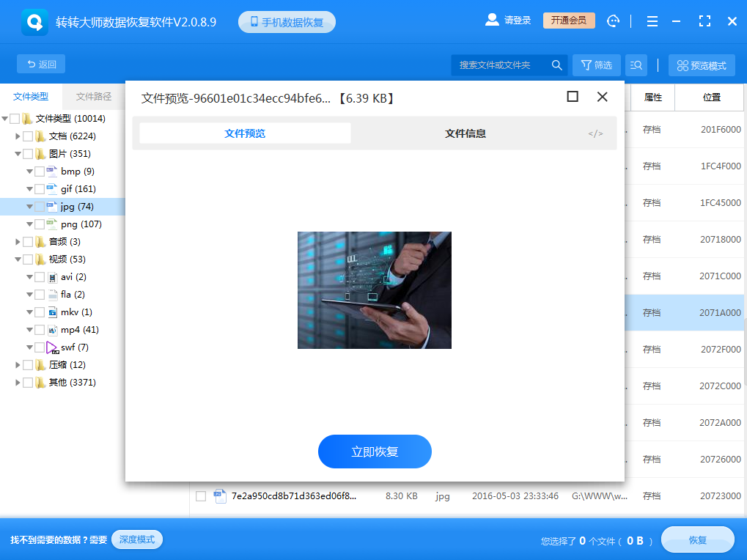
Task: Enable 深度模式 at the bottom left
Action: (136, 539)
